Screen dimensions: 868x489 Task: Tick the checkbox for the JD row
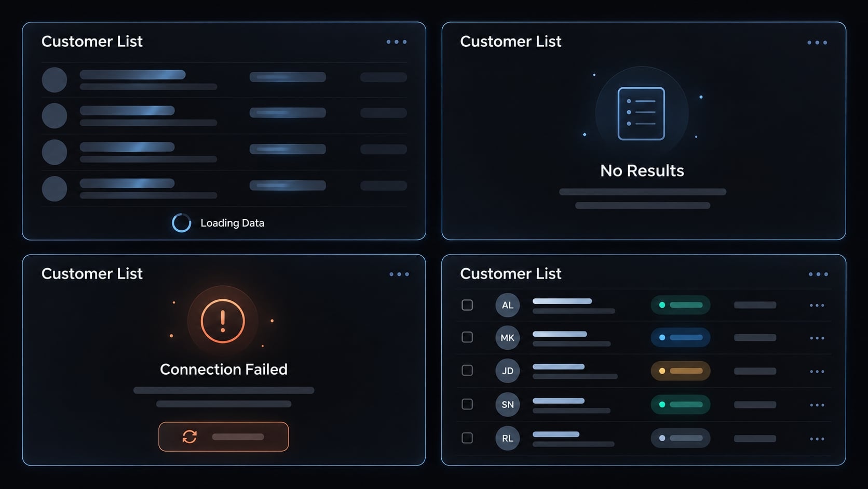(467, 371)
